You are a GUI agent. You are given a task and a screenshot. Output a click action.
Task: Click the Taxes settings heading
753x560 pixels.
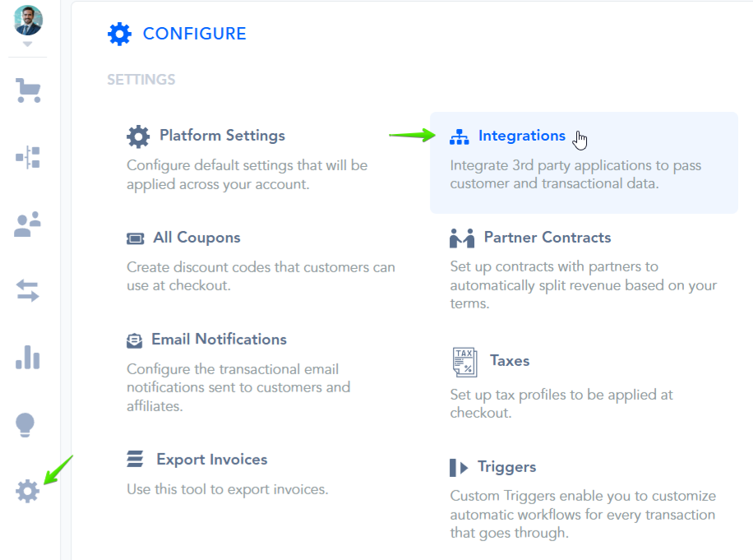[x=510, y=361]
